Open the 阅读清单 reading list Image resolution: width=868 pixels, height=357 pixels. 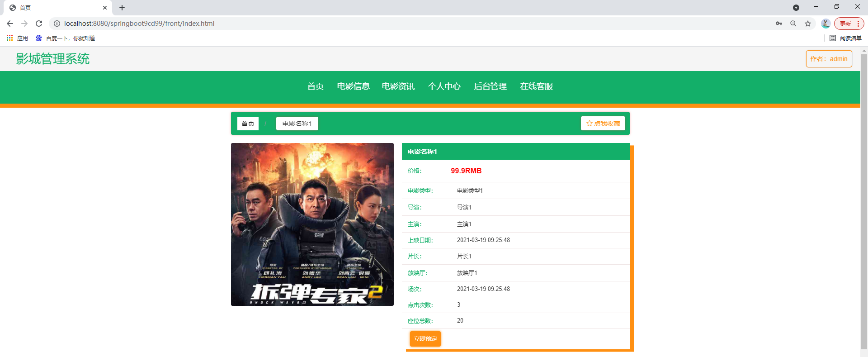(845, 38)
